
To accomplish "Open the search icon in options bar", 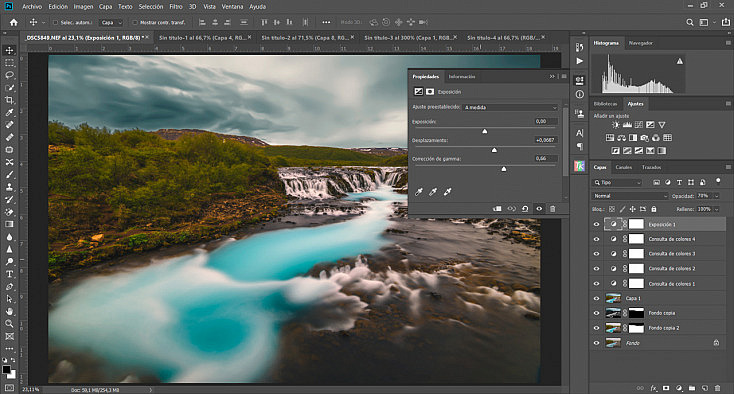I will coord(690,22).
